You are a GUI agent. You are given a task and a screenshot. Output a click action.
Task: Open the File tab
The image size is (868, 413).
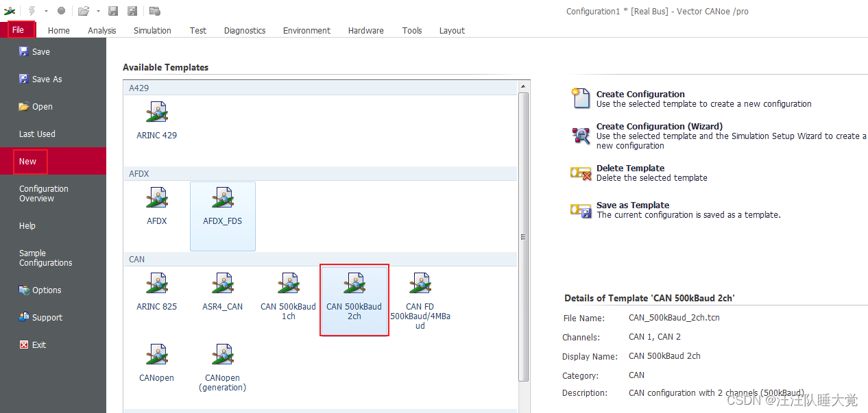point(19,29)
